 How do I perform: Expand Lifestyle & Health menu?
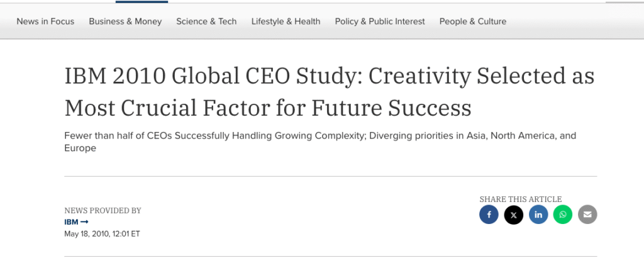(x=286, y=21)
